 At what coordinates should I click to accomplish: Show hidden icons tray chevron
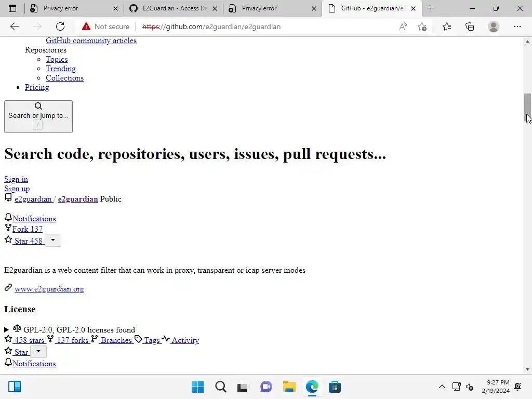tap(442, 387)
